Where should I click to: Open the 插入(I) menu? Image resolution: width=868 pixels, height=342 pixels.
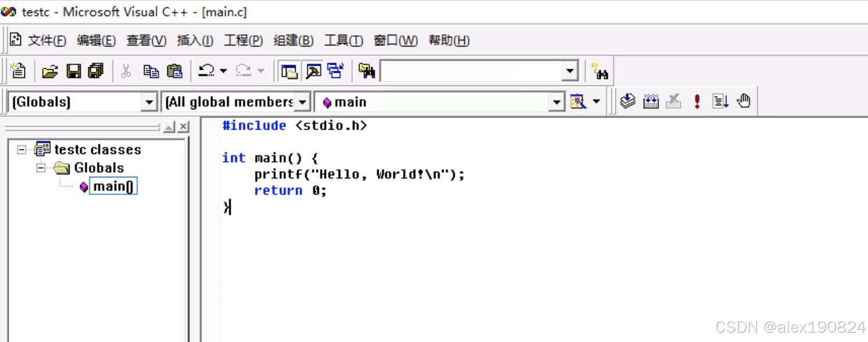click(195, 40)
